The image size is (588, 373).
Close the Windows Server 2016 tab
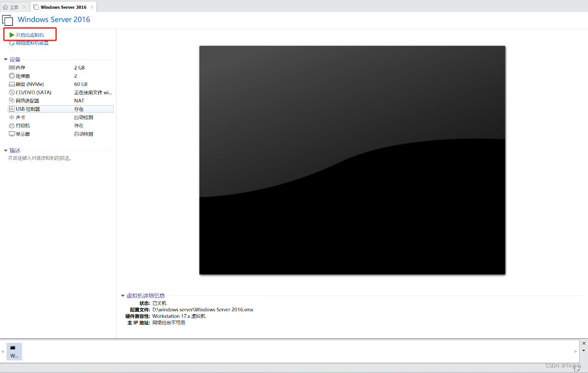coord(92,7)
